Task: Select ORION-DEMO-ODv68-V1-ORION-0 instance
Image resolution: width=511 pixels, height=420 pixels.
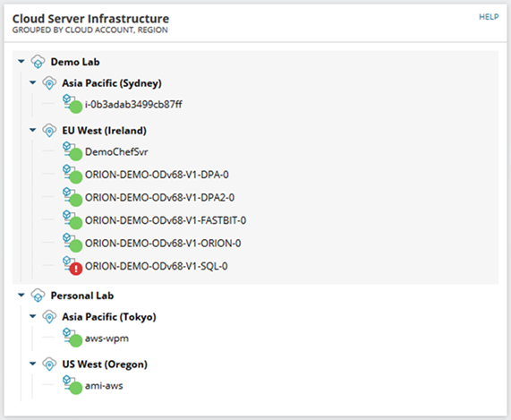Action: 163,244
